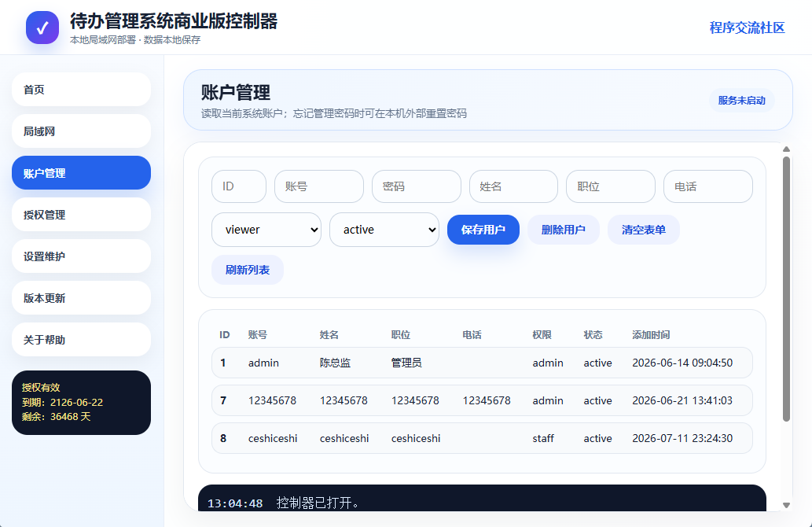Focus the 电话 input field
The width and height of the screenshot is (812, 527).
pyautogui.click(x=708, y=186)
